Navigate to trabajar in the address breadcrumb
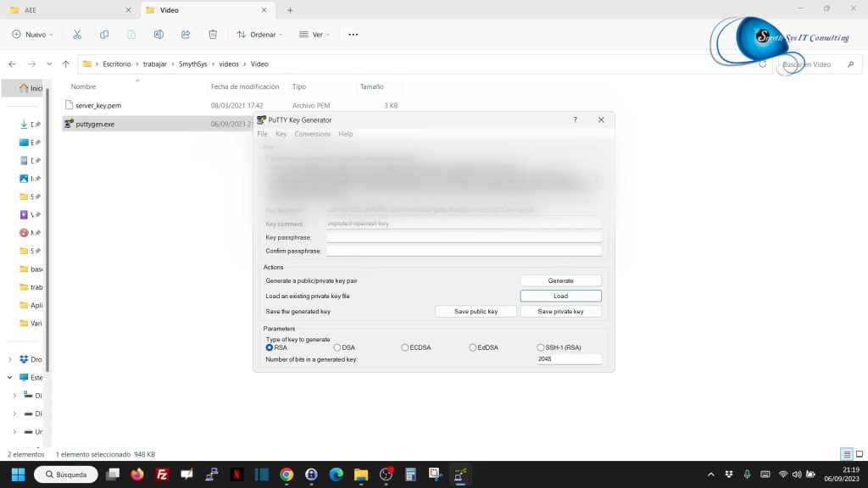This screenshot has width=868, height=488. [155, 64]
